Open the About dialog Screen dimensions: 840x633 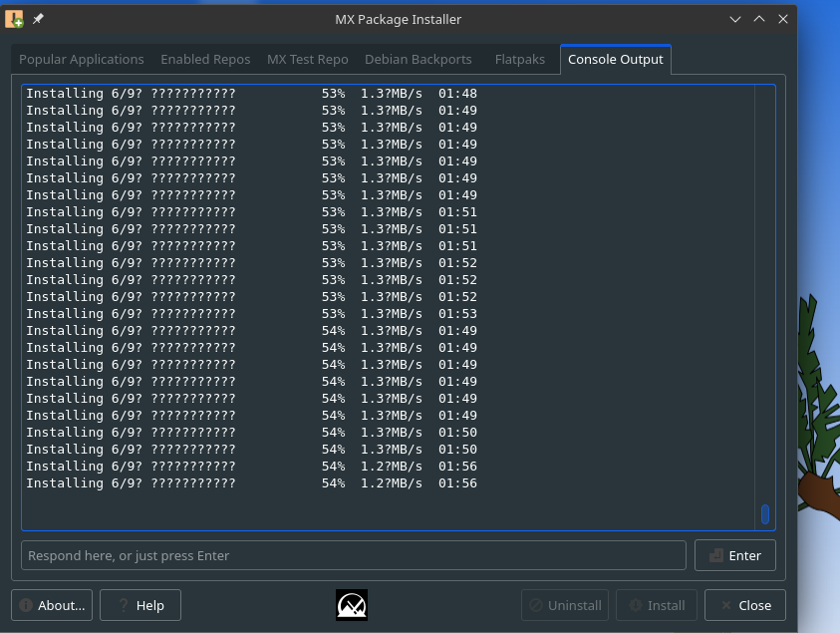point(52,605)
